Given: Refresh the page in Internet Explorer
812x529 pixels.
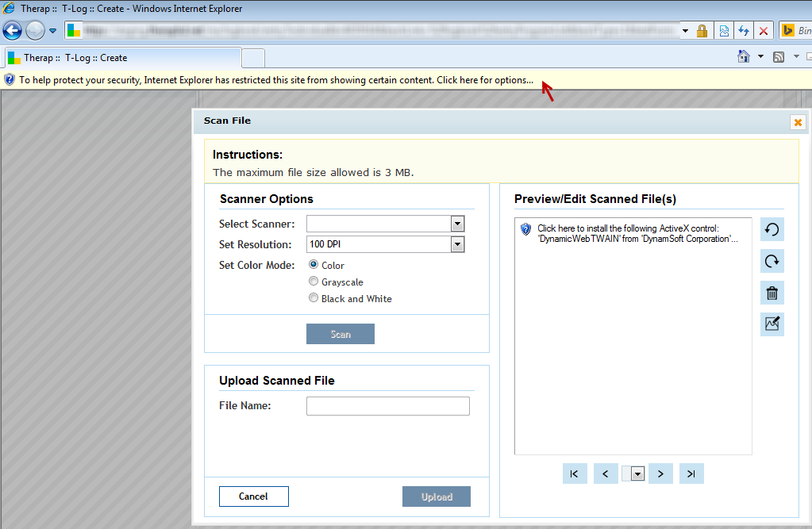Looking at the screenshot, I should tap(743, 30).
